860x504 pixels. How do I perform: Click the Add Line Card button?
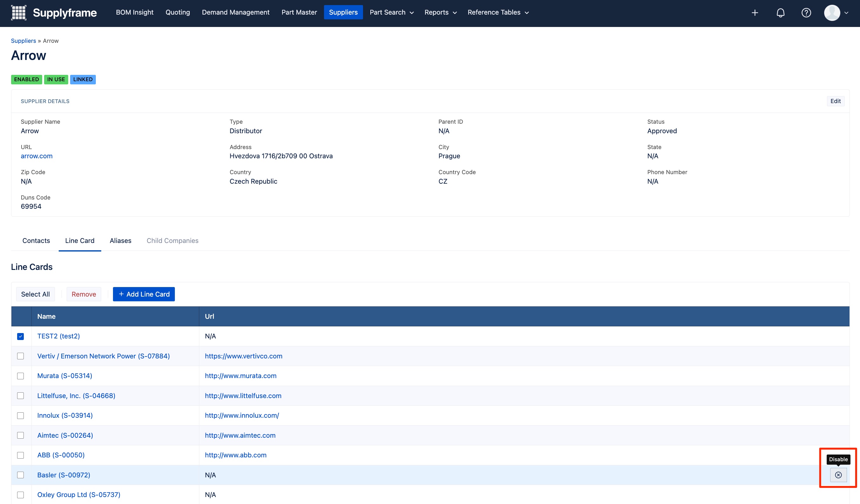[x=144, y=294]
